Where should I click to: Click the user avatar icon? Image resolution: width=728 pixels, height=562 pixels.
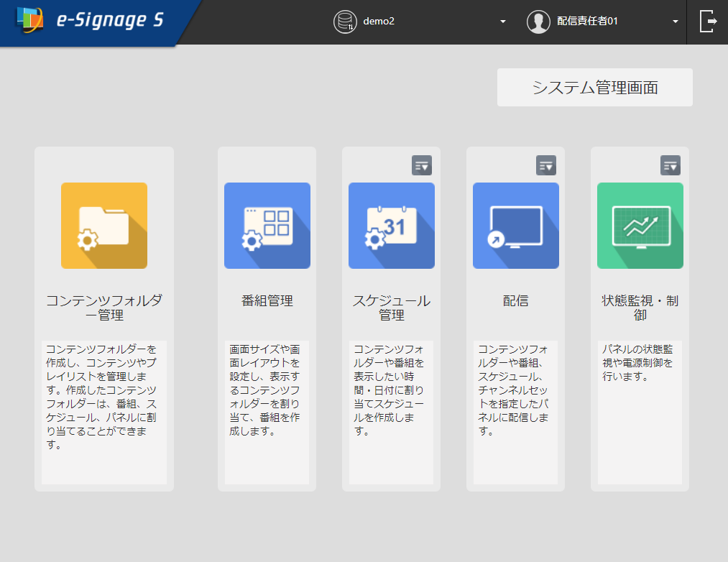click(538, 22)
